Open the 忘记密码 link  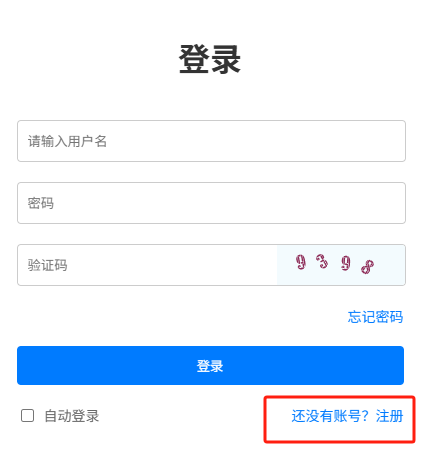tap(375, 317)
